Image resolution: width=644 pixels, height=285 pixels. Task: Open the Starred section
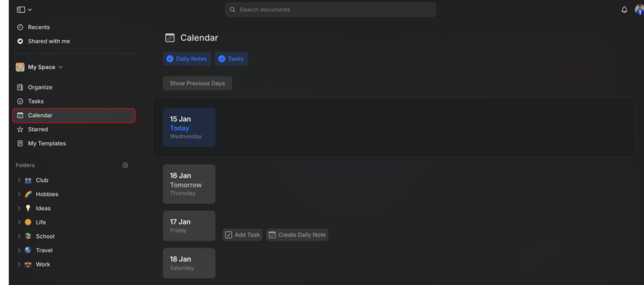click(37, 130)
